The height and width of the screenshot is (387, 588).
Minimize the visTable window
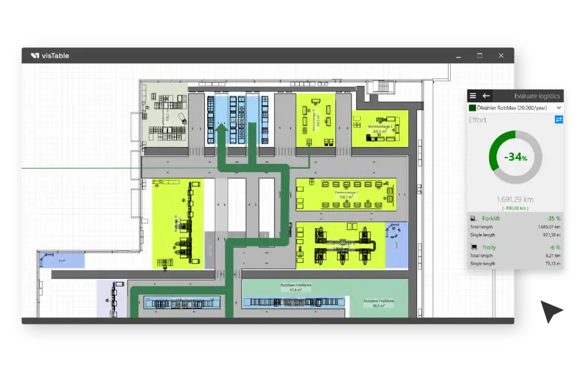pos(458,56)
